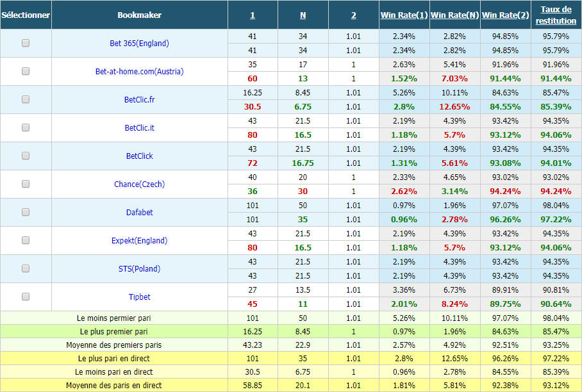This screenshot has width=582, height=392.
Task: Check the BetClic.fr row checkbox
Action: click(x=26, y=99)
